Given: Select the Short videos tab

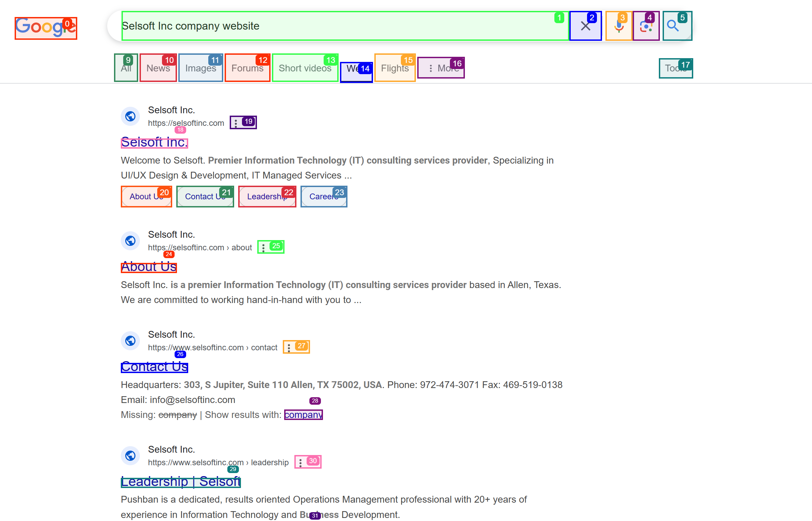Looking at the screenshot, I should (305, 68).
